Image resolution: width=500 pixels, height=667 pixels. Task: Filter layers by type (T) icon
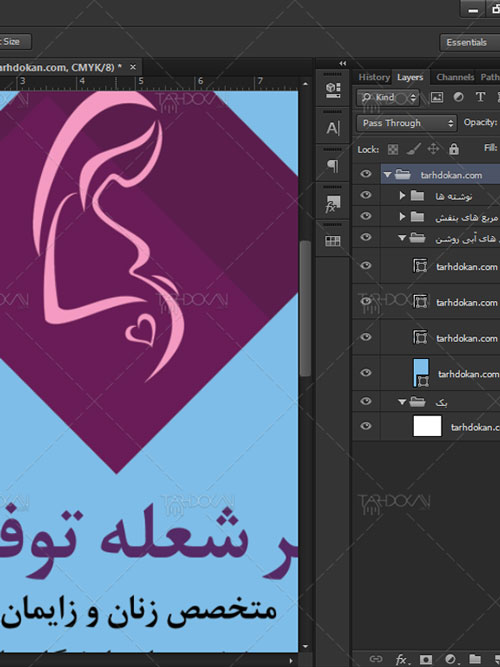(x=480, y=97)
